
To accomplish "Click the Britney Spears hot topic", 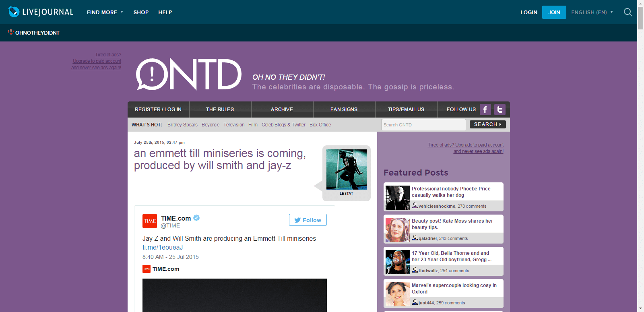I will 182,125.
